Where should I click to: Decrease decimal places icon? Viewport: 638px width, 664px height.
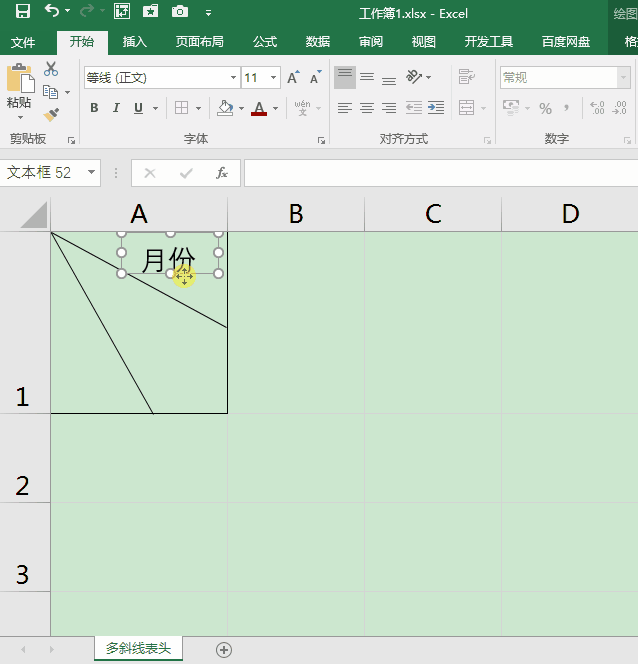[x=619, y=108]
